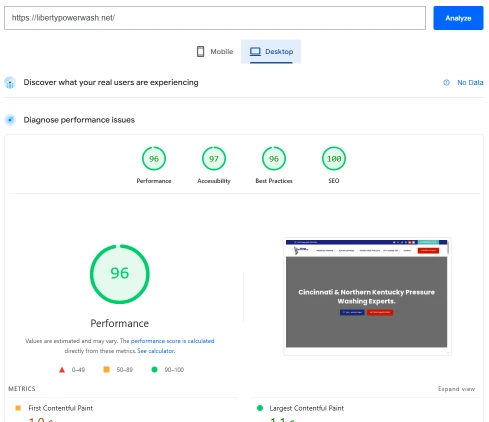Click the No Data info icon
This screenshot has height=422, width=489.
(446, 83)
